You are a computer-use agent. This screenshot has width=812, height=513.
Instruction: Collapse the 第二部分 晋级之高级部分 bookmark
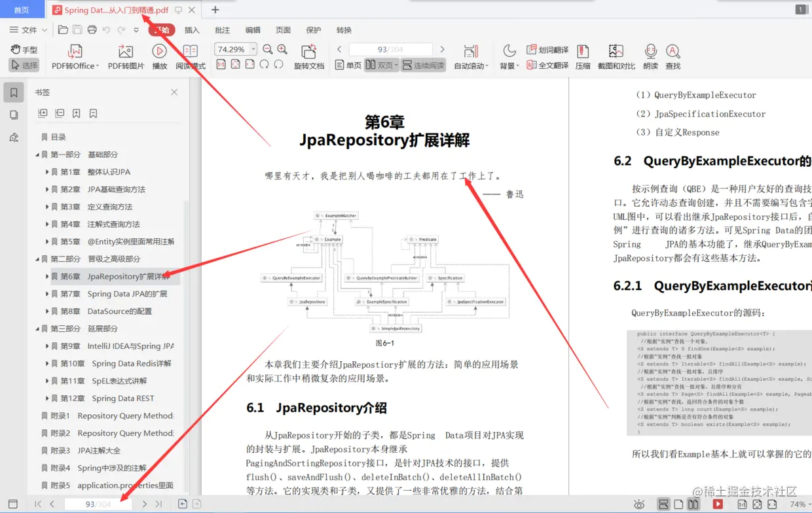[x=37, y=259]
